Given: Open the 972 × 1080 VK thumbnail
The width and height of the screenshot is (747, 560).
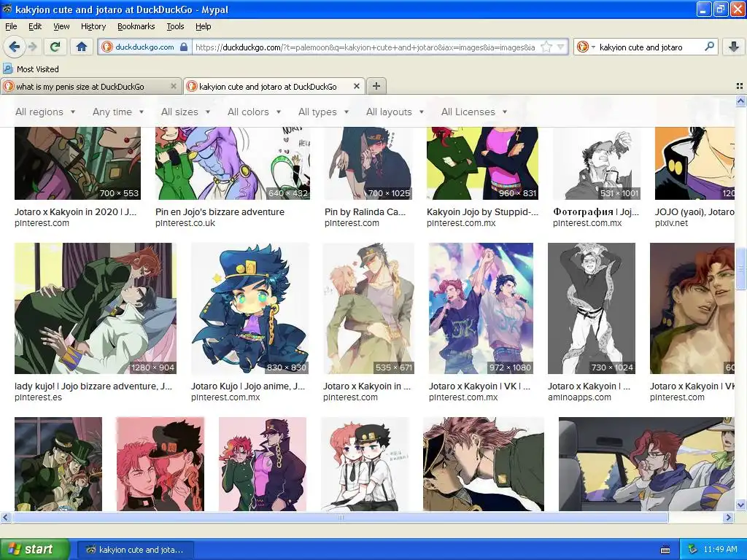Looking at the screenshot, I should point(481,308).
